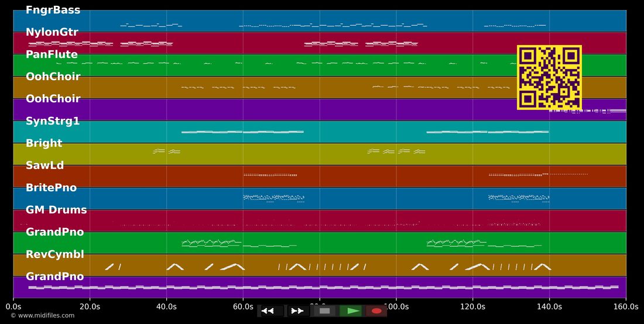Select the BritePno track label
The image size is (644, 324).
point(52,188)
